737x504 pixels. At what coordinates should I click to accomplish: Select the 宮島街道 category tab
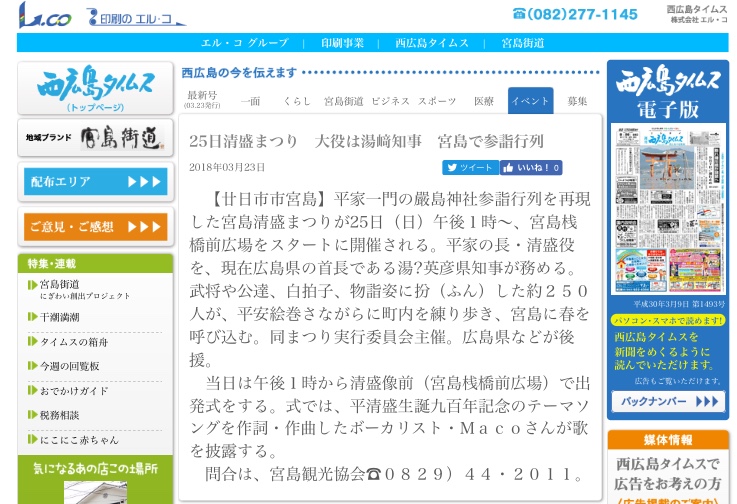(344, 101)
